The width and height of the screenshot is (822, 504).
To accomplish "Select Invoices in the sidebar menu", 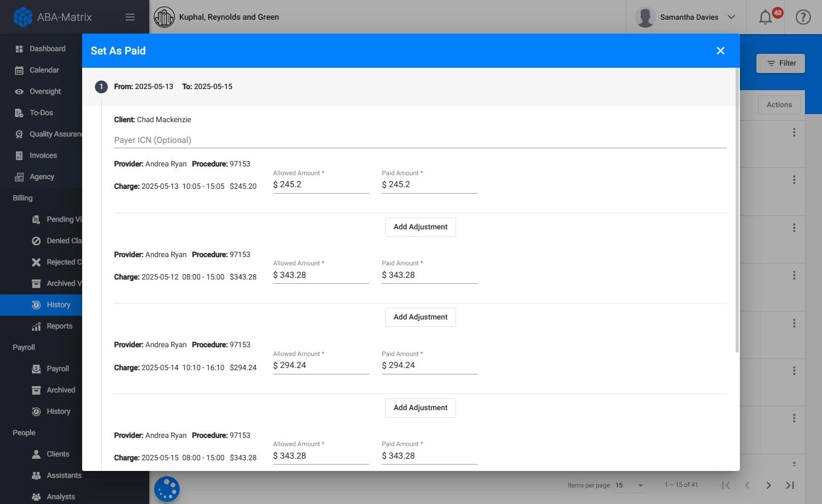I will pos(43,155).
